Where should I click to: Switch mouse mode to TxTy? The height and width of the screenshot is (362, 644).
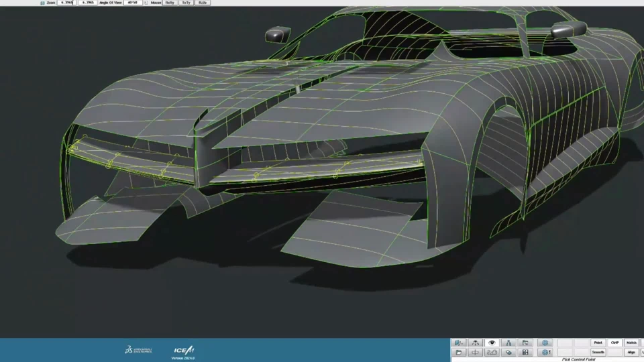pos(186,3)
